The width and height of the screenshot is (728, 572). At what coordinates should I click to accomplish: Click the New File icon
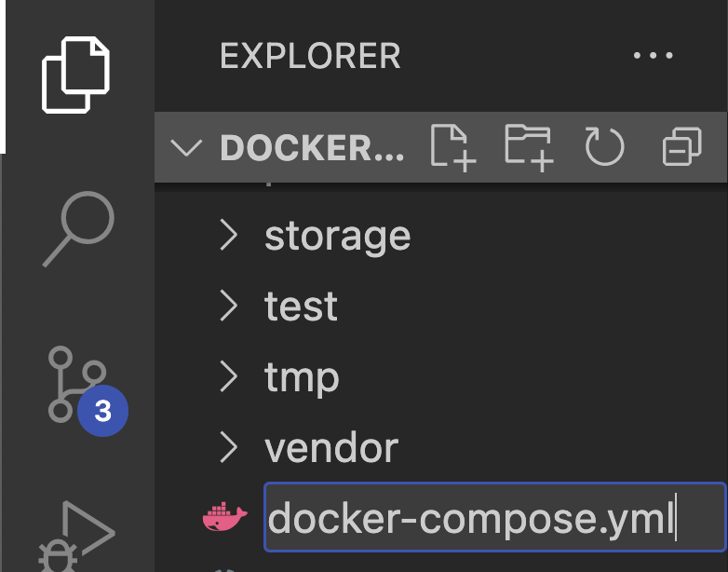click(453, 147)
